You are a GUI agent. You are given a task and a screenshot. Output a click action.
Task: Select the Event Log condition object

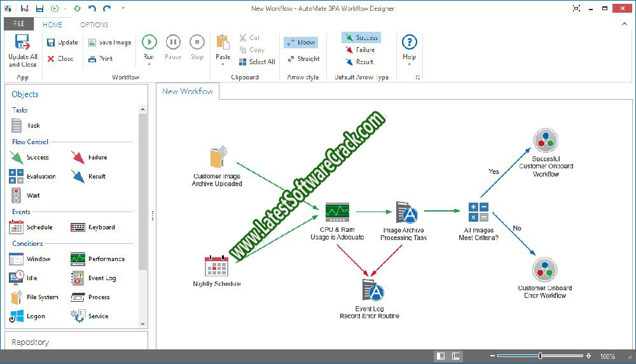[x=93, y=278]
